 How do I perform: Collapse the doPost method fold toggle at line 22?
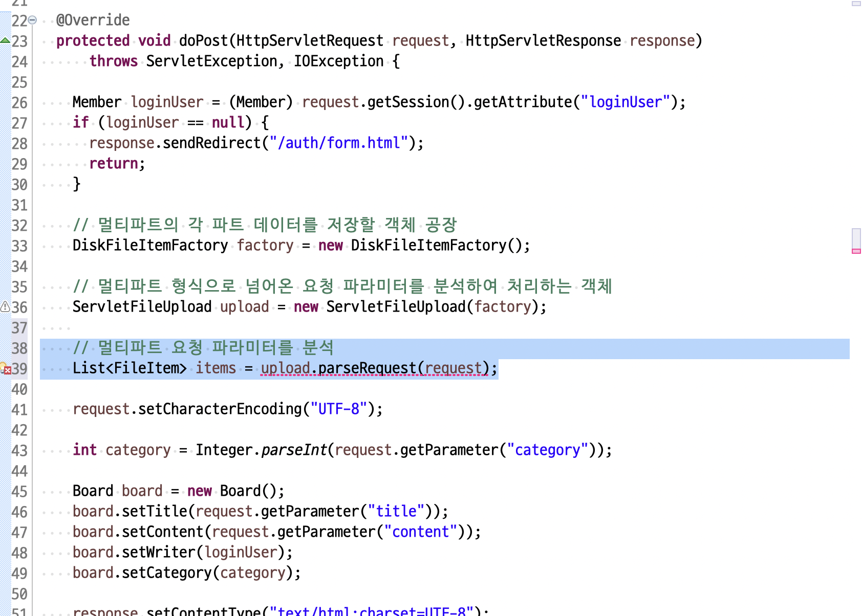32,20
